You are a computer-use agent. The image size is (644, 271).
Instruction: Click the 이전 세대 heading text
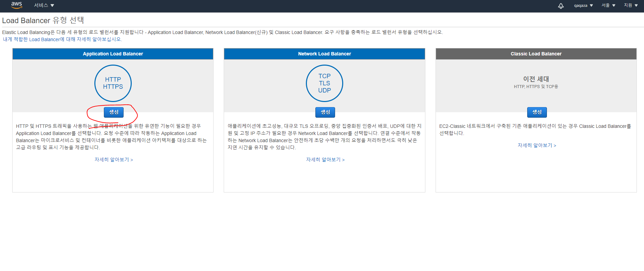click(536, 79)
